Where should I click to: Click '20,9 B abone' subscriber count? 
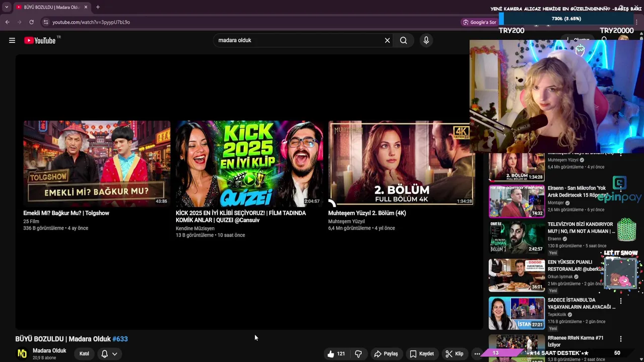(44, 358)
